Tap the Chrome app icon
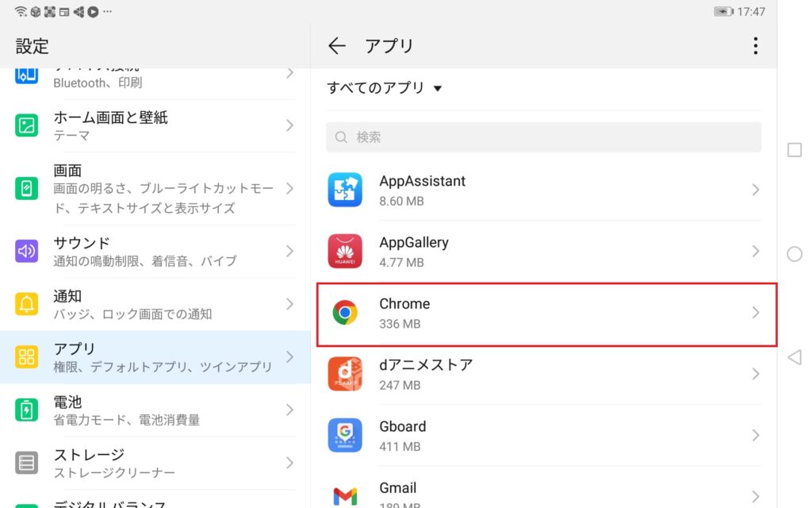Screen dimensions: 812x508 [x=345, y=313]
